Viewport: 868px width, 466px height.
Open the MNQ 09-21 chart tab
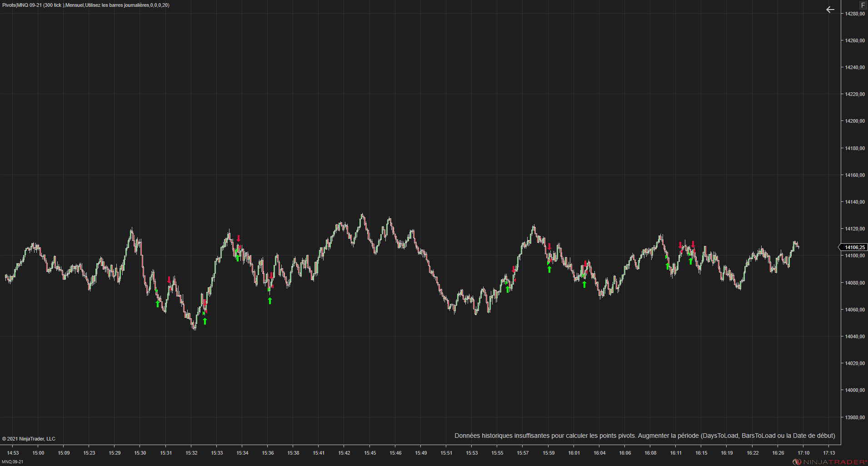click(x=12, y=462)
